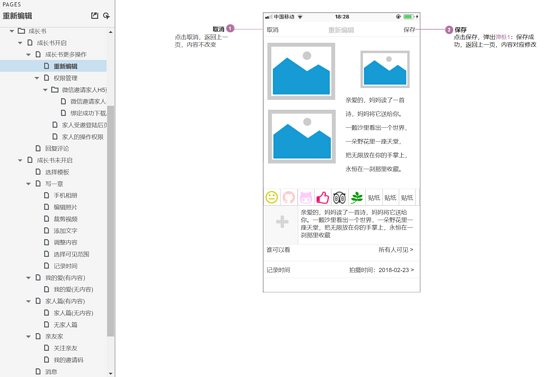550x377 pixels.
Task: Click the circular arrow icon in Pages header
Action: coord(106,16)
